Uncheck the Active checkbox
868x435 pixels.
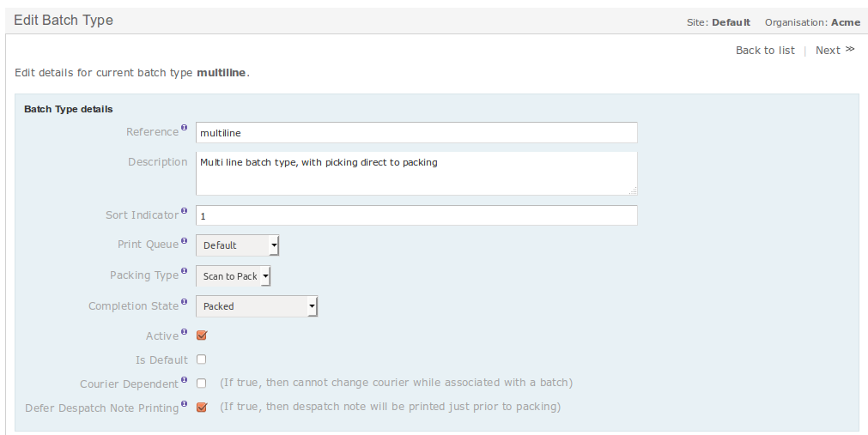coord(202,335)
